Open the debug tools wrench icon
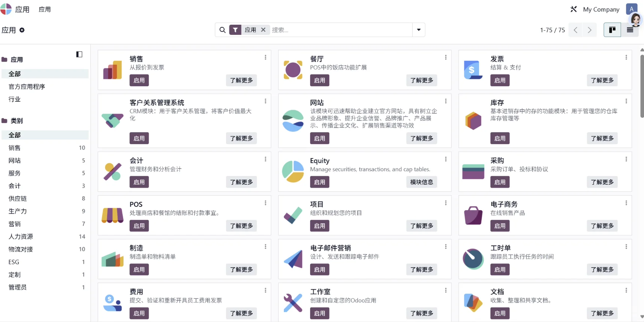644x322 pixels. tap(573, 9)
